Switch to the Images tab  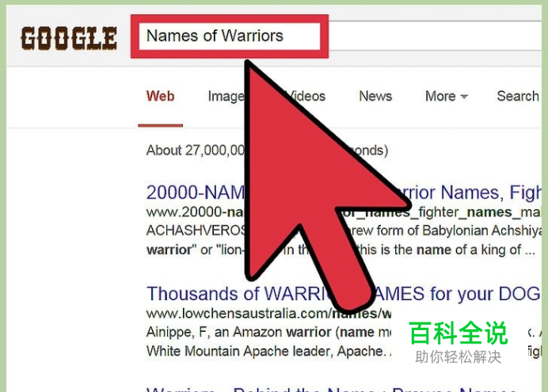226,97
